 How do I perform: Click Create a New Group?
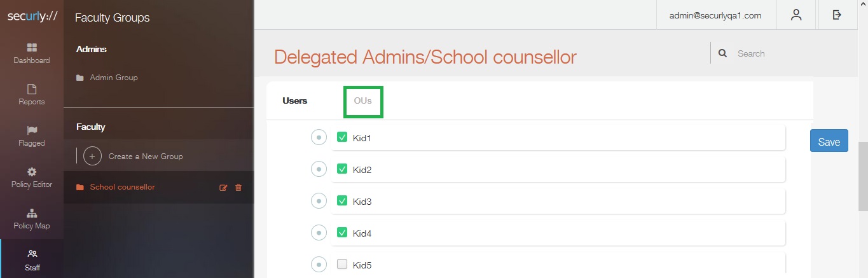point(146,156)
